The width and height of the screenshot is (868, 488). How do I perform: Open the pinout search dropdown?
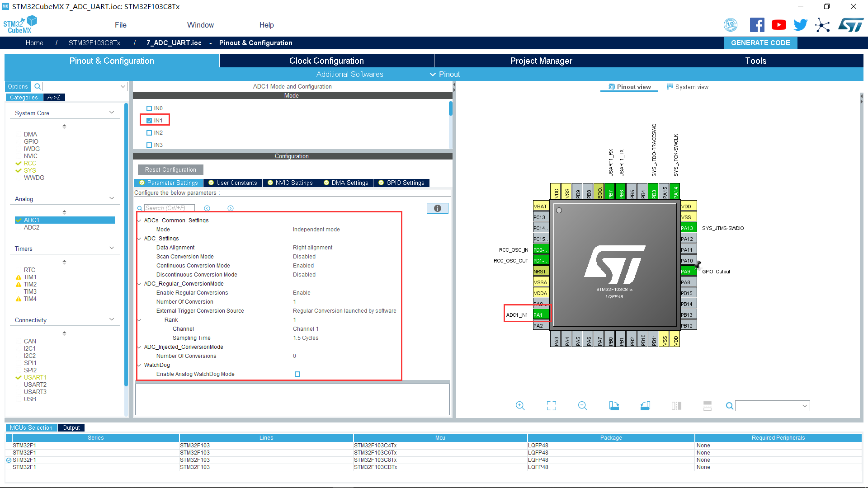[x=805, y=406]
